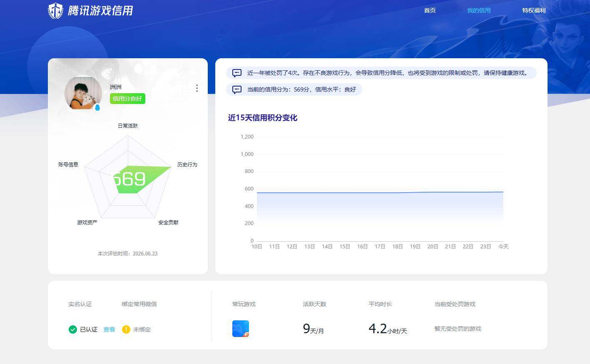Click the 活跃天数 label
This screenshot has width=590, height=364.
pyautogui.click(x=314, y=304)
